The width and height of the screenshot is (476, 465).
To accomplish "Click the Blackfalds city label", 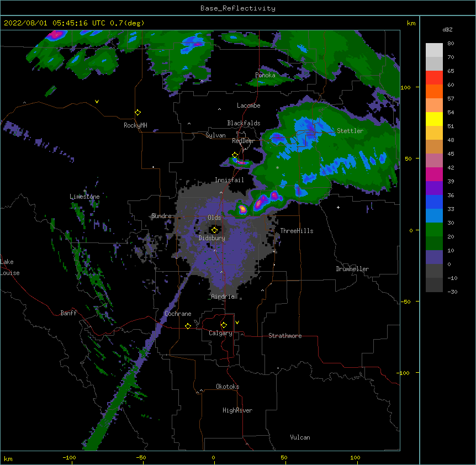I will tap(244, 123).
